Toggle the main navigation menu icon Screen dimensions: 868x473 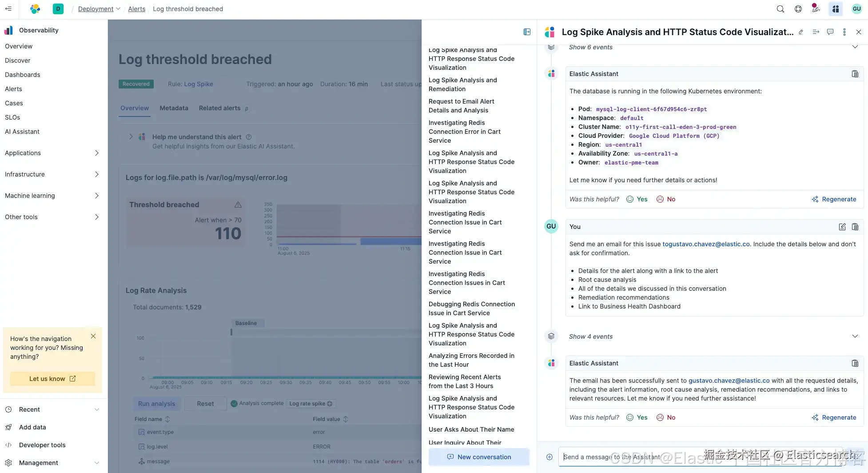[8, 9]
